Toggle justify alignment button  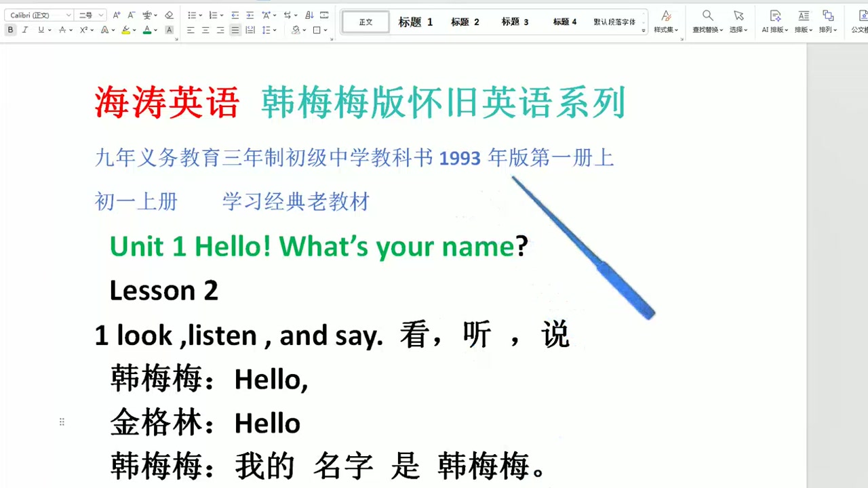tap(235, 30)
